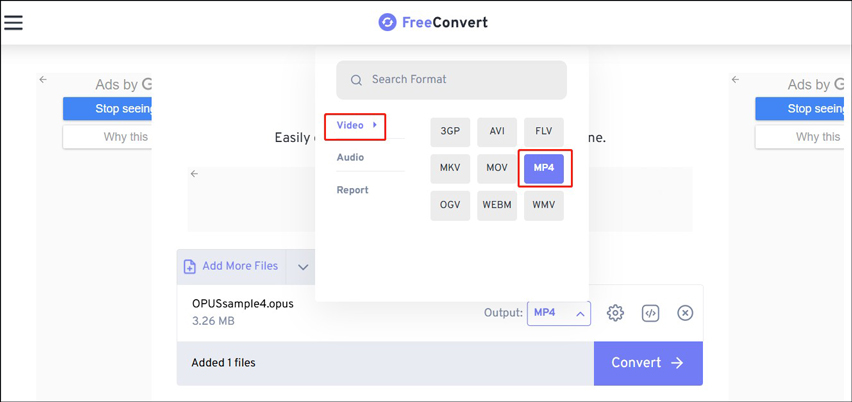Open the hamburger menu

(x=13, y=22)
